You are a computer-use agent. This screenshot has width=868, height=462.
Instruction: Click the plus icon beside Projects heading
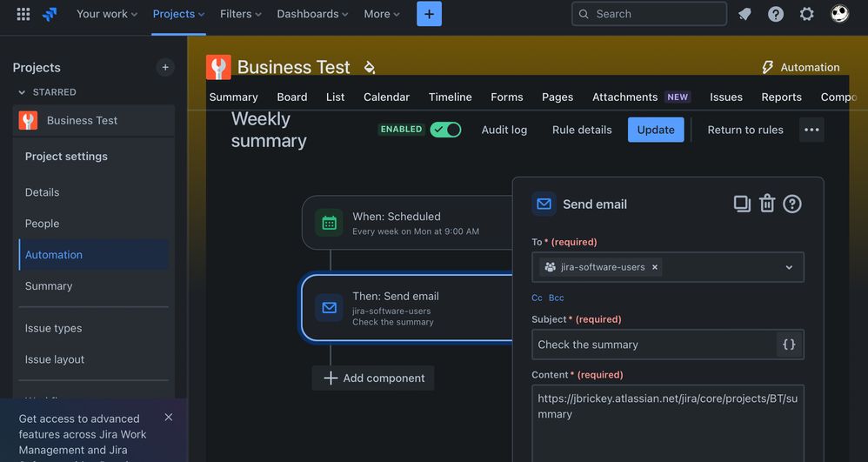coord(165,67)
